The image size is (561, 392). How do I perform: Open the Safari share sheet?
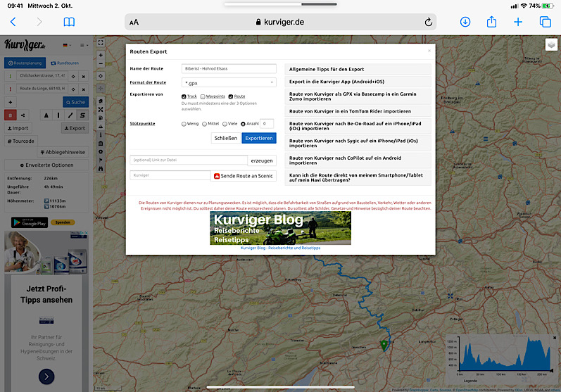click(491, 21)
